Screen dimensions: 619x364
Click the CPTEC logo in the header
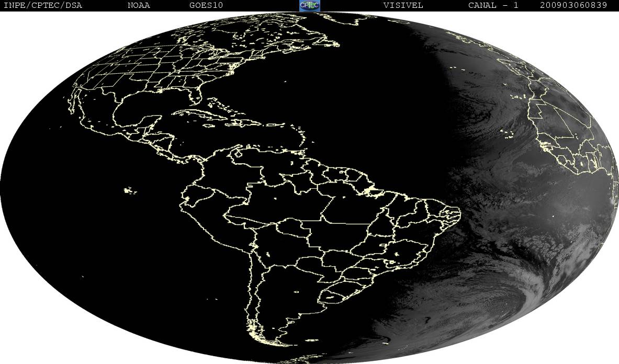pyautogui.click(x=310, y=5)
